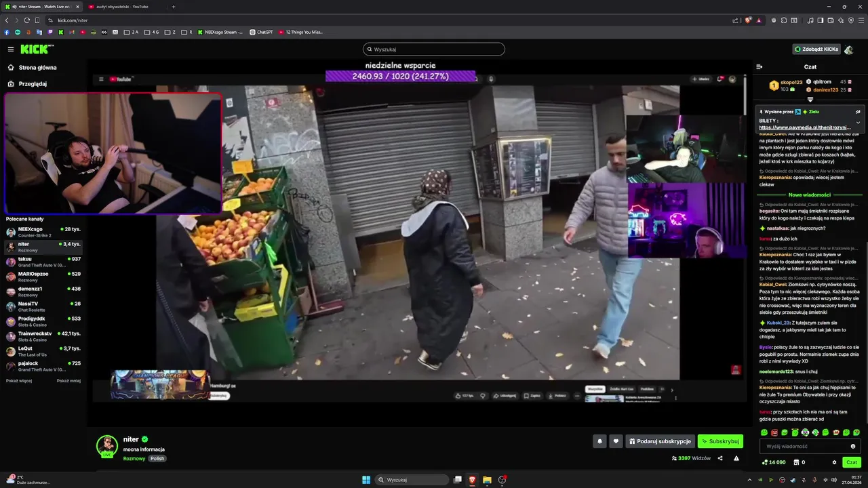Image resolution: width=868 pixels, height=488 pixels.
Task: Open the 12 Things You Miss bookmark
Action: point(301,32)
